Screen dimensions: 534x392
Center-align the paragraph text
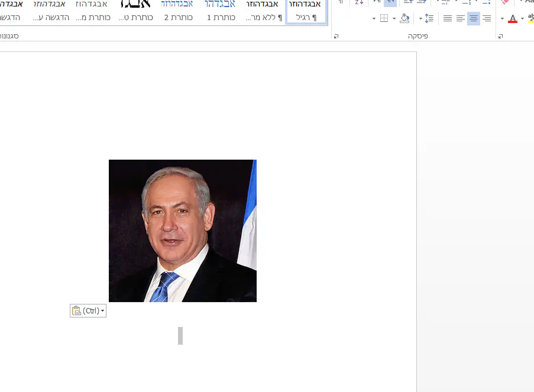pyautogui.click(x=474, y=18)
